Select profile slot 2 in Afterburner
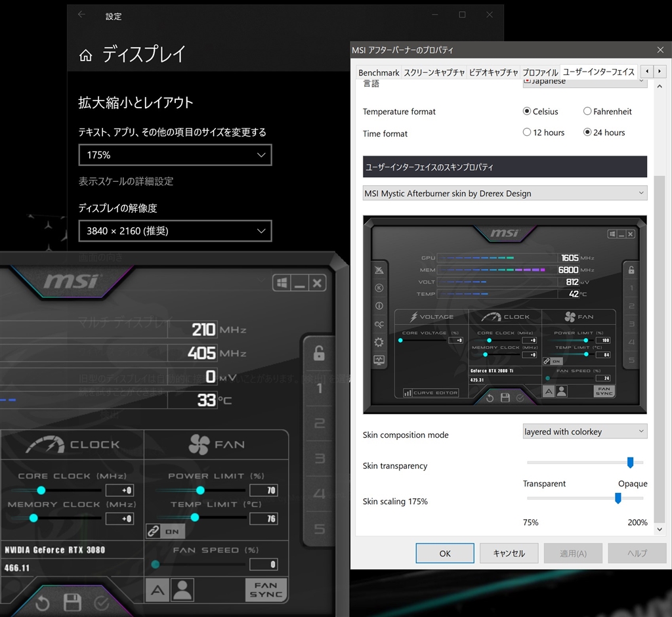 [x=320, y=423]
